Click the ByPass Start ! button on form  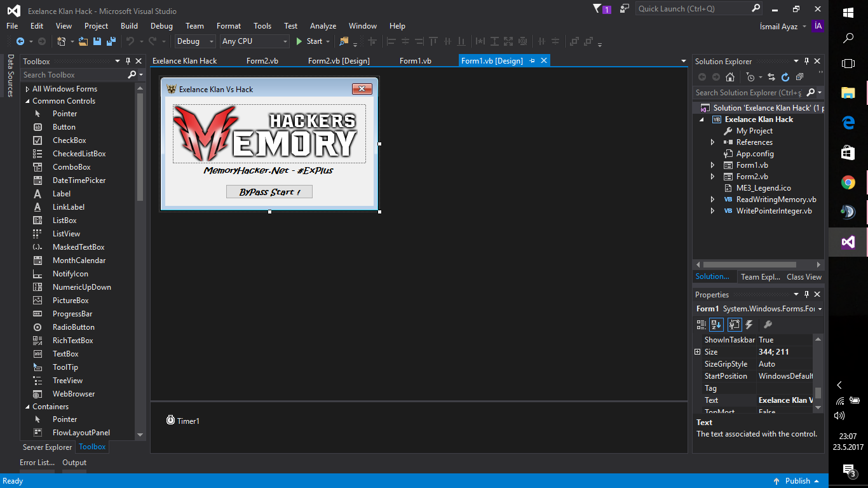[269, 192]
